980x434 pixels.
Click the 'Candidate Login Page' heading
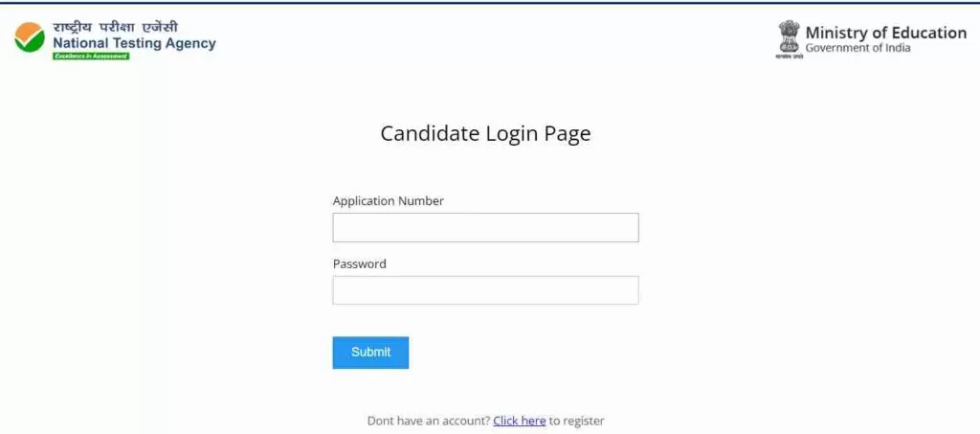click(485, 134)
